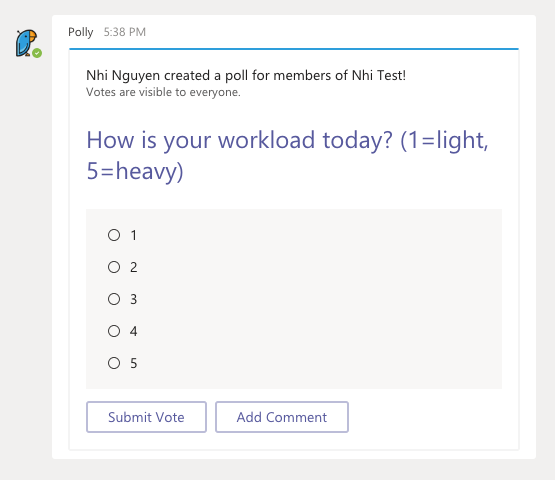Click the number label '1' beside its radio
Image resolution: width=555 pixels, height=480 pixels.
[133, 235]
